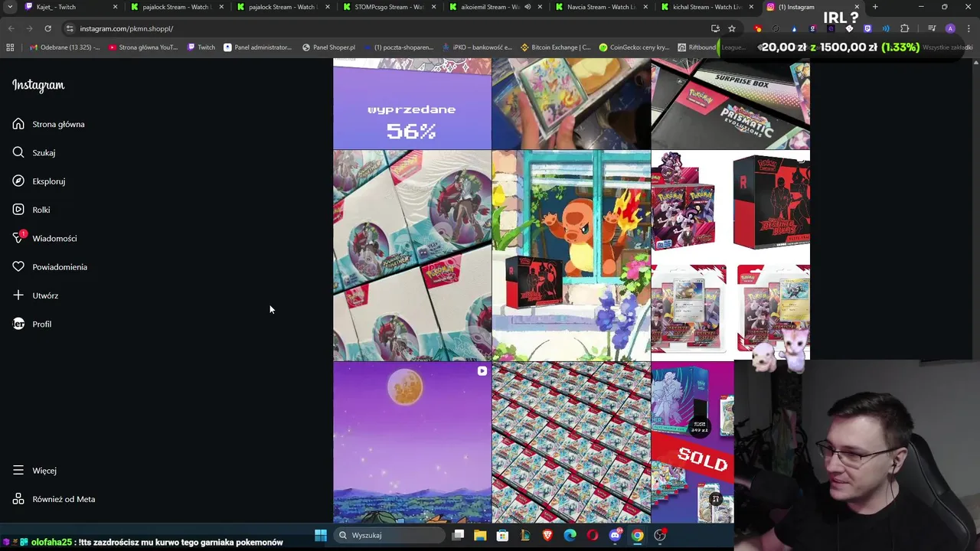Viewport: 980px width, 551px height.
Task: Reload the Instagram page
Action: (x=47, y=28)
